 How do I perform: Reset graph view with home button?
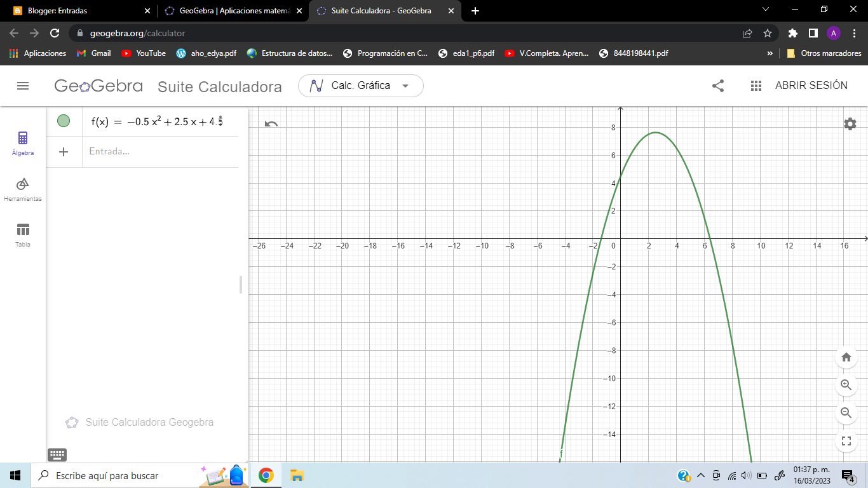click(x=846, y=357)
